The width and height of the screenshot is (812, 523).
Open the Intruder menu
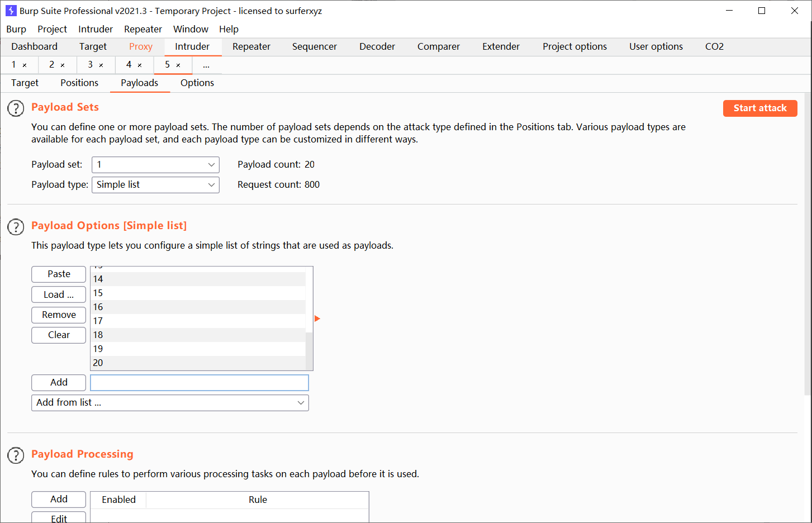pos(96,29)
